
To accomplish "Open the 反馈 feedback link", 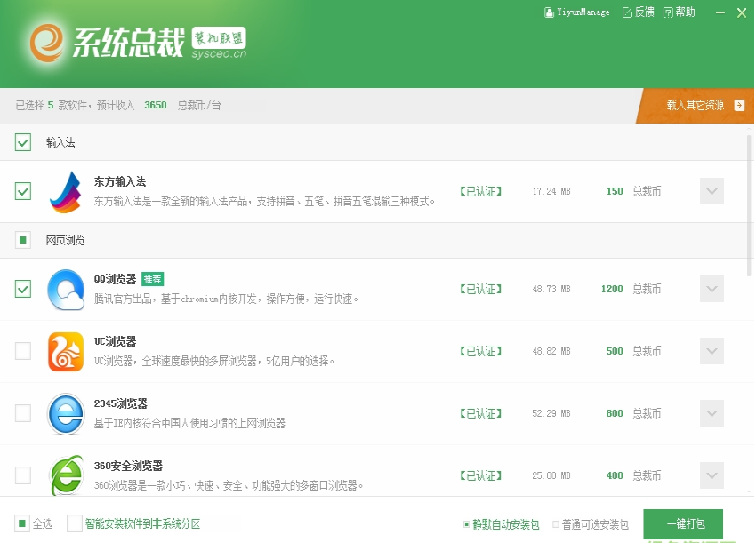I will [639, 12].
